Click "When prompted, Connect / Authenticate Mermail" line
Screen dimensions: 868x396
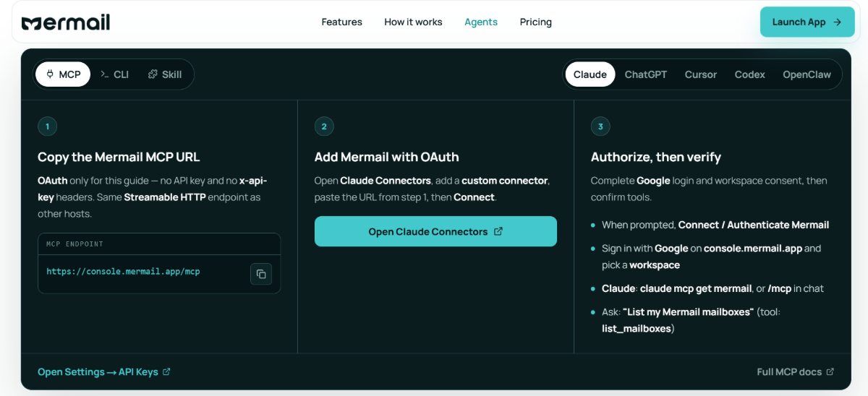pyautogui.click(x=715, y=225)
